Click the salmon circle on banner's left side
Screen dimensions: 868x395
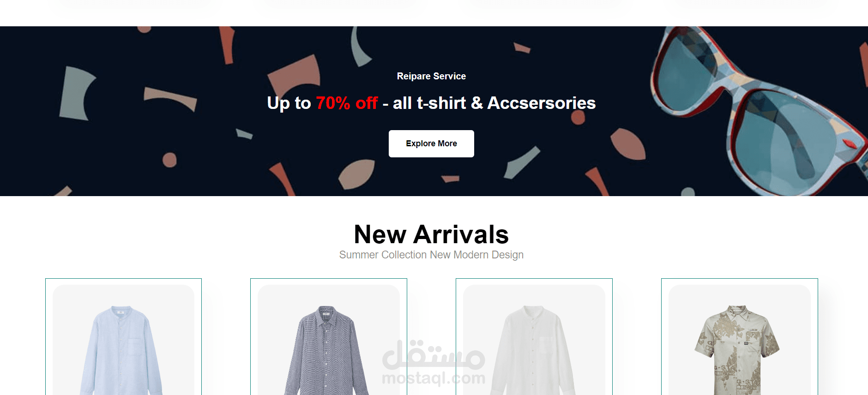click(x=169, y=160)
